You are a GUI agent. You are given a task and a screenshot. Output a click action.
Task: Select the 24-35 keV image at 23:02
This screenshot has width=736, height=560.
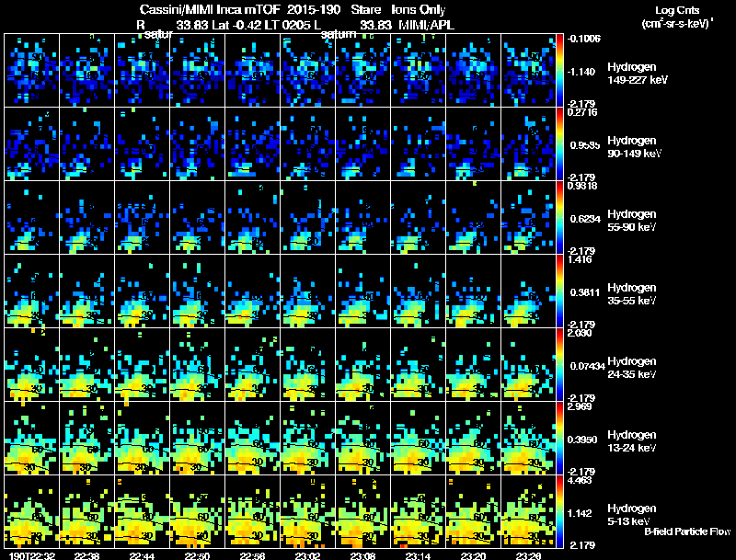(x=308, y=364)
